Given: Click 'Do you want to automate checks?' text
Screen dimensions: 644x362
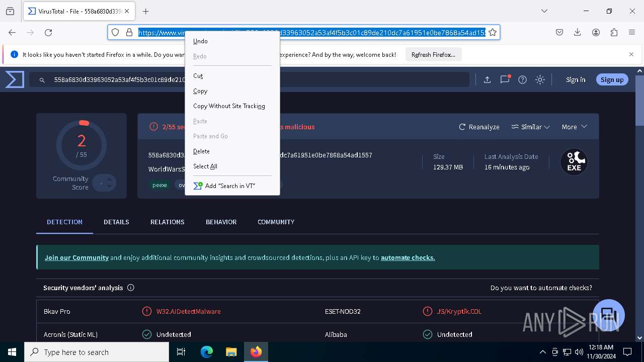Looking at the screenshot, I should 541,288.
